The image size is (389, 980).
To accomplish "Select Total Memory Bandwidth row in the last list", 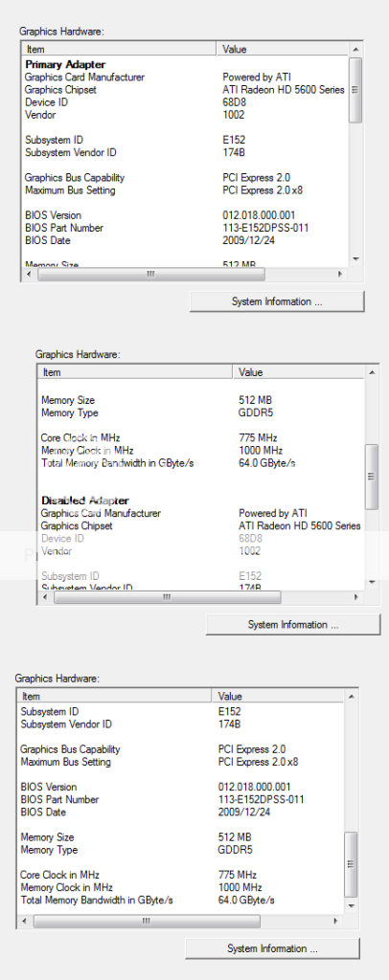I will [x=181, y=900].
